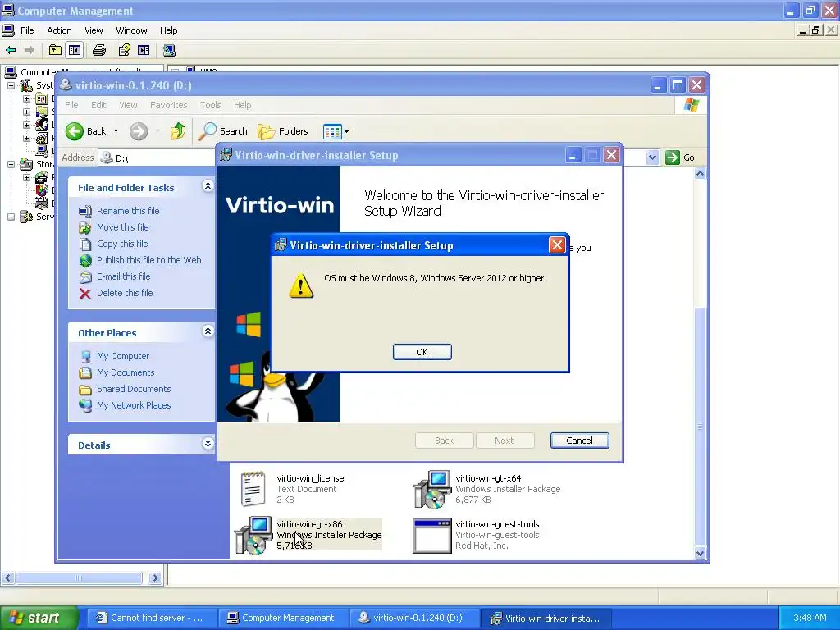
Task: Click Publish this file to the Web
Action: click(x=149, y=260)
